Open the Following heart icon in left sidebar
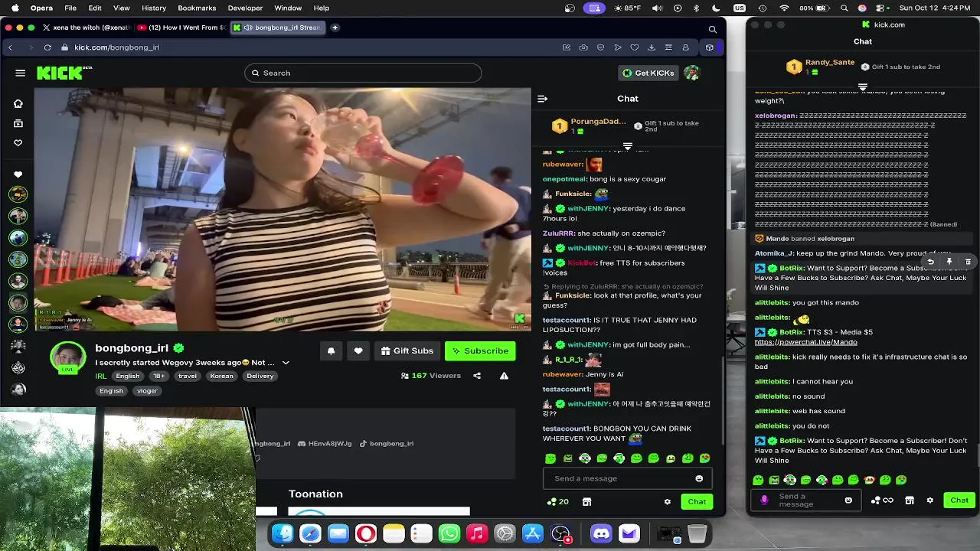Image resolution: width=980 pixels, height=551 pixels. [x=18, y=143]
